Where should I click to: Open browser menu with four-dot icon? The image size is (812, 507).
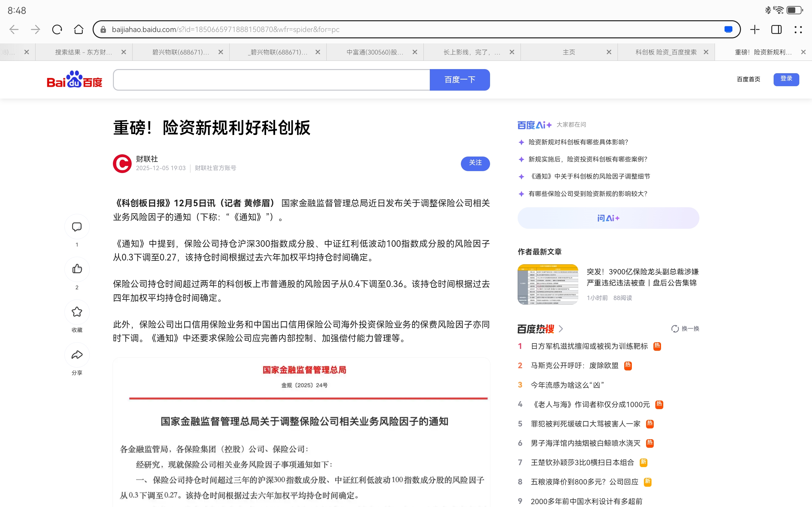click(798, 29)
